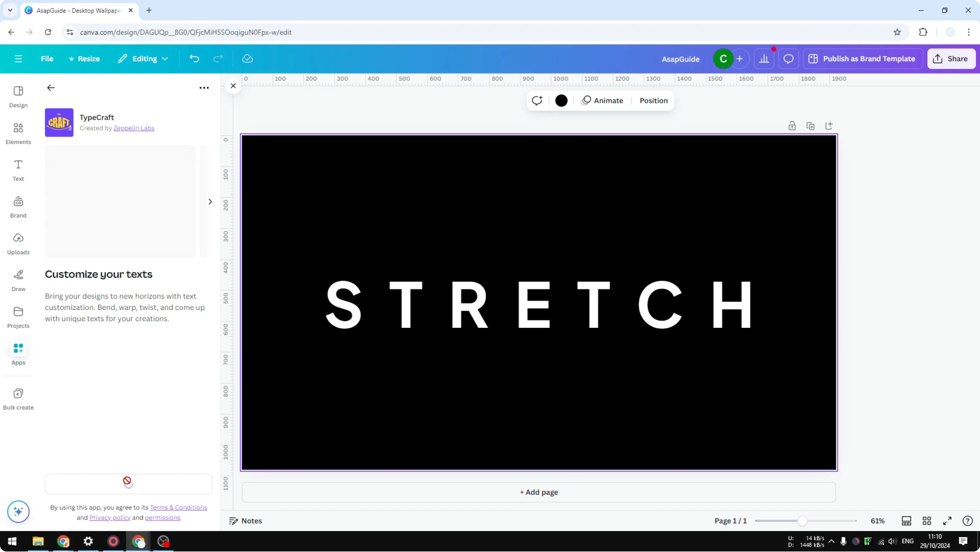Open the Zeppelin Labs link

tap(134, 128)
